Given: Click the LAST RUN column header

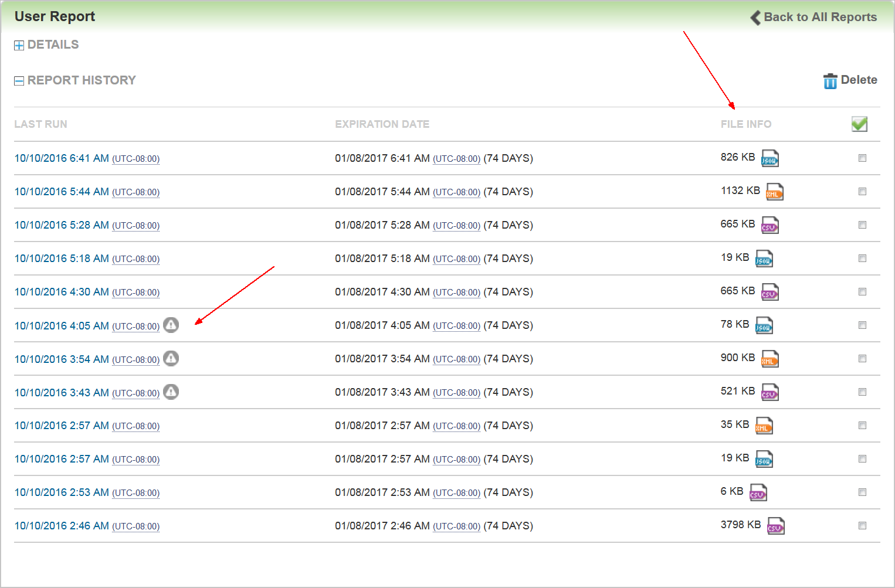Looking at the screenshot, I should pyautogui.click(x=41, y=124).
